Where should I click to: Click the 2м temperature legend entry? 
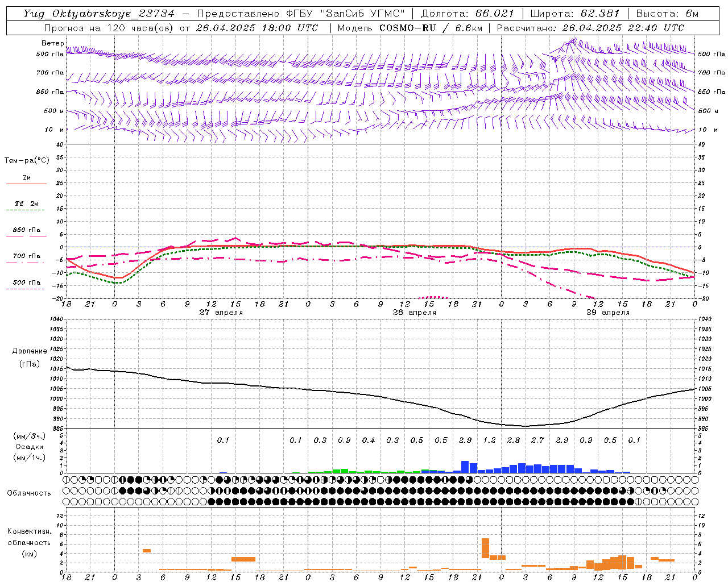pos(27,177)
